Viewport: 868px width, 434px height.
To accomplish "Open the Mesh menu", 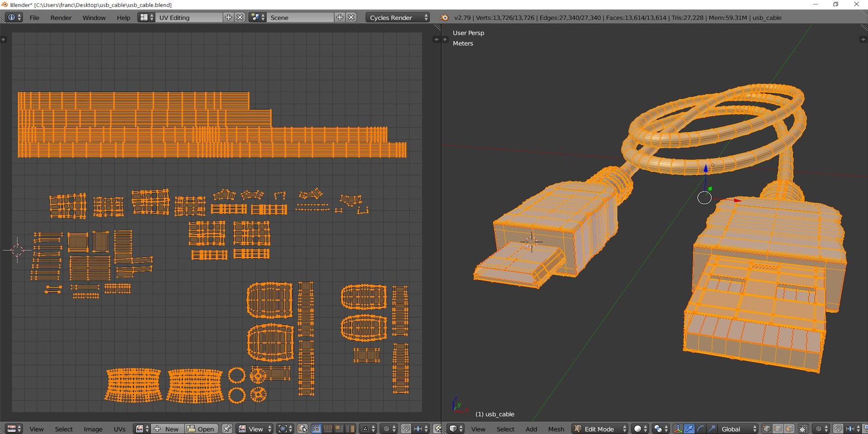I will [x=556, y=429].
